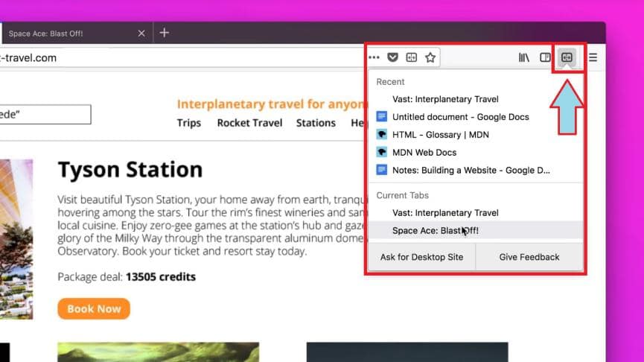Image resolution: width=644 pixels, height=362 pixels.
Task: Open recent Vast: Interplanetary Travel entry
Action: (x=476, y=99)
